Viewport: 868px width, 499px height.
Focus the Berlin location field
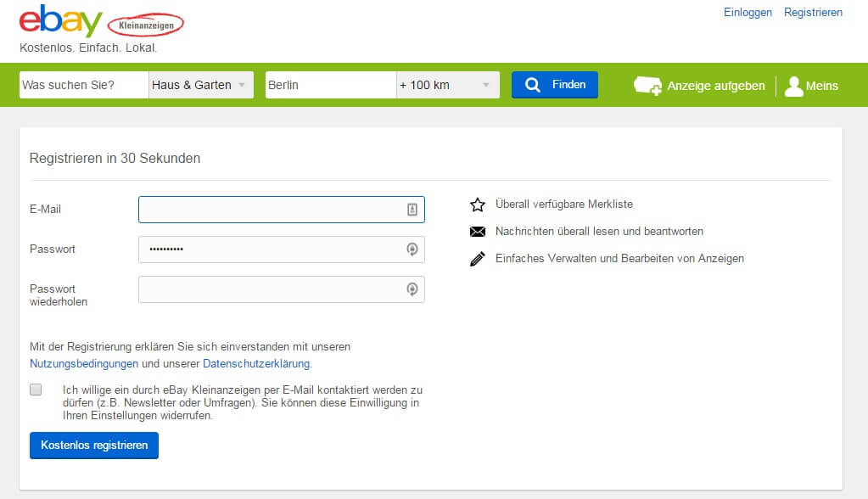tap(331, 85)
